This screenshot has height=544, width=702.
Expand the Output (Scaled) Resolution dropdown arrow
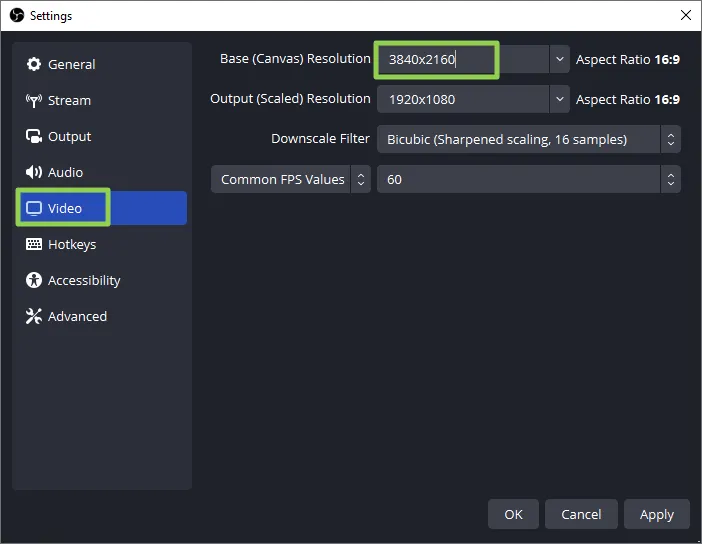pyautogui.click(x=559, y=99)
